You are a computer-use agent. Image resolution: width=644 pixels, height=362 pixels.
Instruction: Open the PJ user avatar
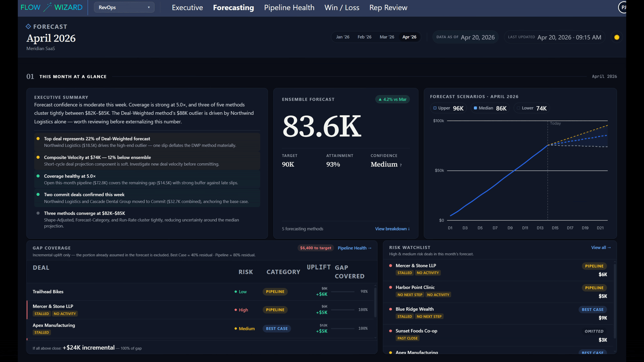pos(623,7)
